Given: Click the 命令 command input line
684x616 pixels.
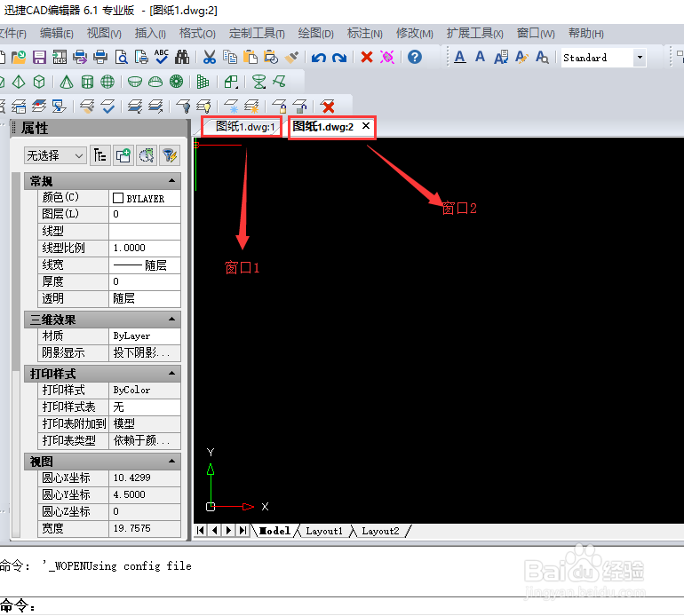Looking at the screenshot, I should point(342,606).
